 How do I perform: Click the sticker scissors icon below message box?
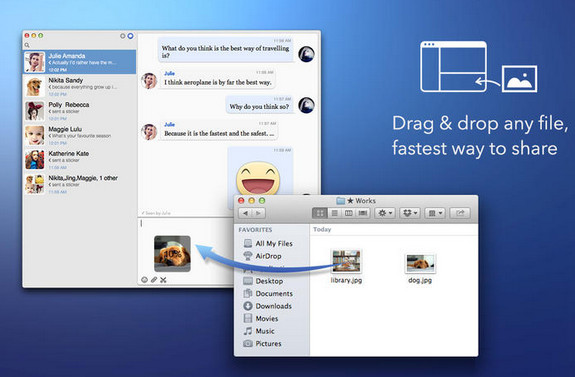(163, 280)
